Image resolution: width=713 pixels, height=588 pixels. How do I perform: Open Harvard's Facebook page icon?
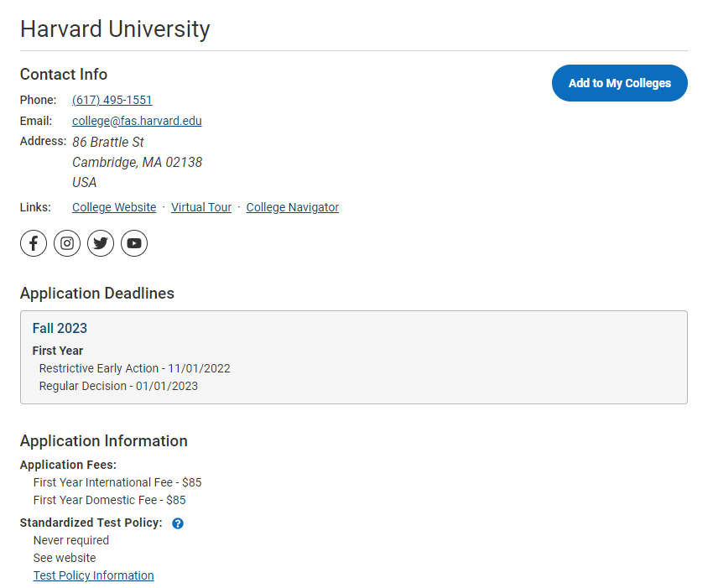pyautogui.click(x=34, y=243)
